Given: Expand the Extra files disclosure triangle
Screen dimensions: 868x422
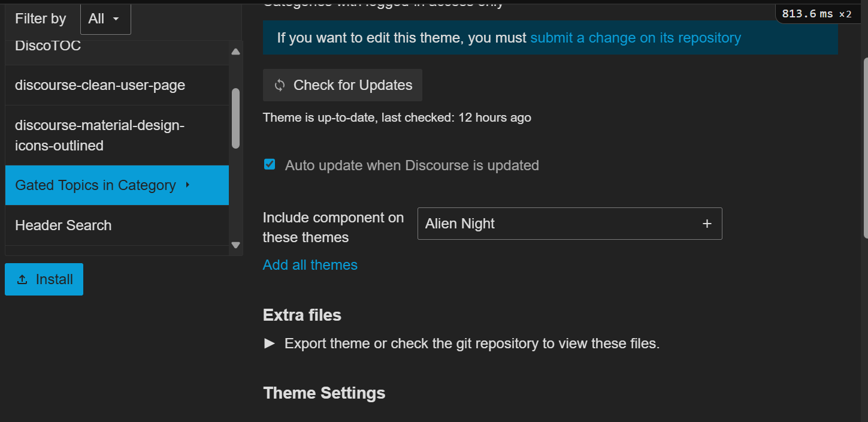Looking at the screenshot, I should (270, 343).
